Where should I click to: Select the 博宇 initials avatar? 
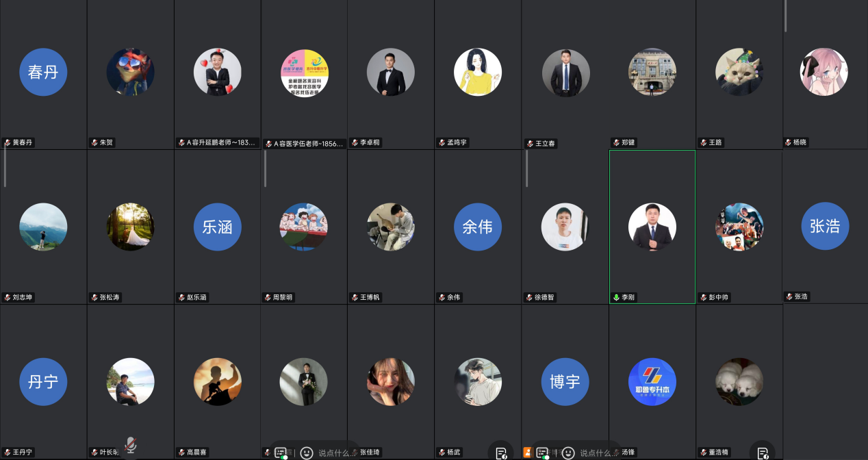pyautogui.click(x=565, y=381)
